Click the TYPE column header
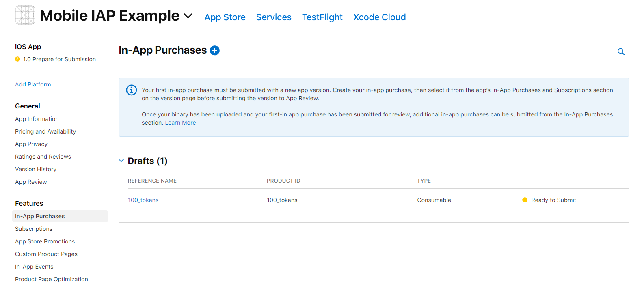This screenshot has height=295, width=644. (x=424, y=181)
